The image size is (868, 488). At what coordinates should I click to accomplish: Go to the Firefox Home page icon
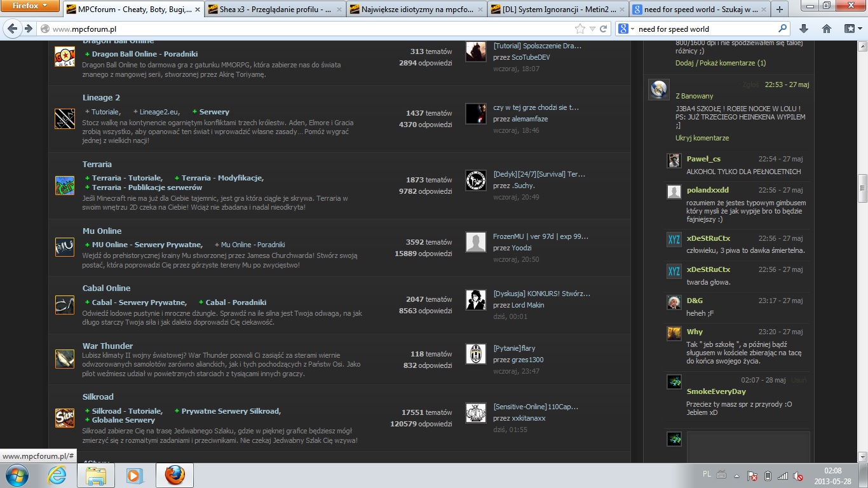[827, 29]
